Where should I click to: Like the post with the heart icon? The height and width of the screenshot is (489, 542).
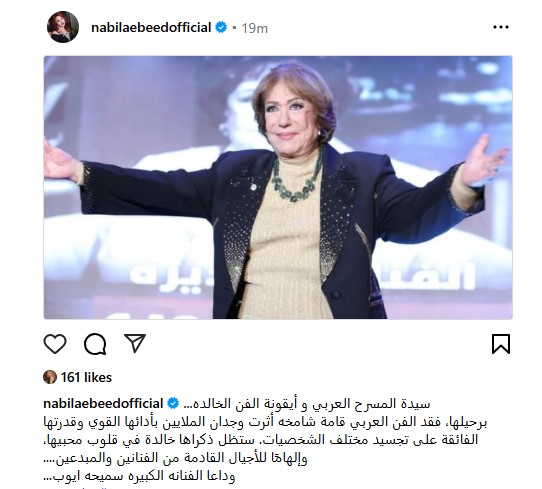[55, 344]
